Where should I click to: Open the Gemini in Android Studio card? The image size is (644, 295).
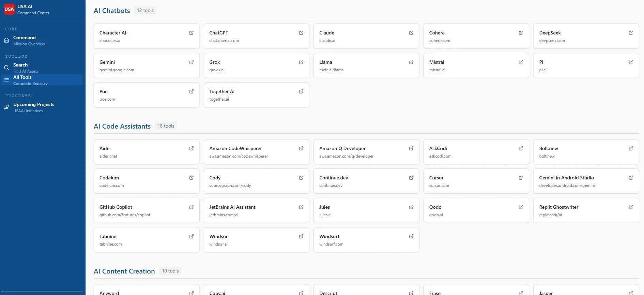click(586, 181)
